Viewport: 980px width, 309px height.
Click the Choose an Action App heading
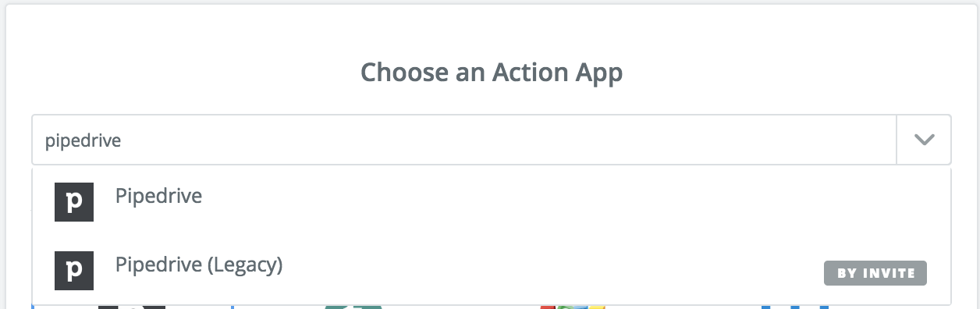coord(492,73)
